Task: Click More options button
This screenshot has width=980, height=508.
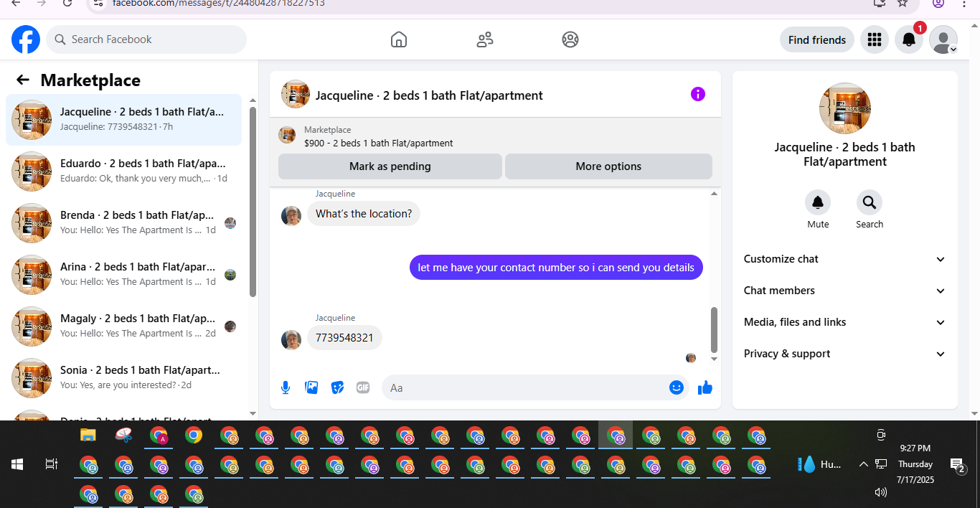Action: coord(608,166)
